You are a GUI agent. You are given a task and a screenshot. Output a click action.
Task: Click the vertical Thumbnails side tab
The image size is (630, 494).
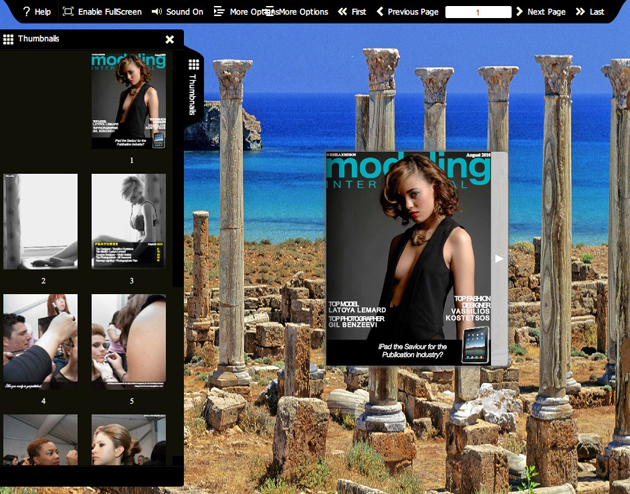coord(193,88)
